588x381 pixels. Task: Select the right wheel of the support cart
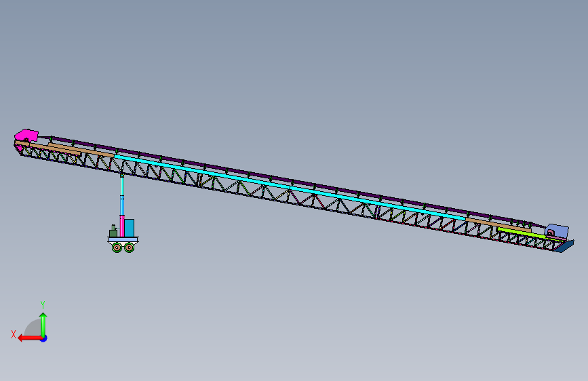[130, 247]
